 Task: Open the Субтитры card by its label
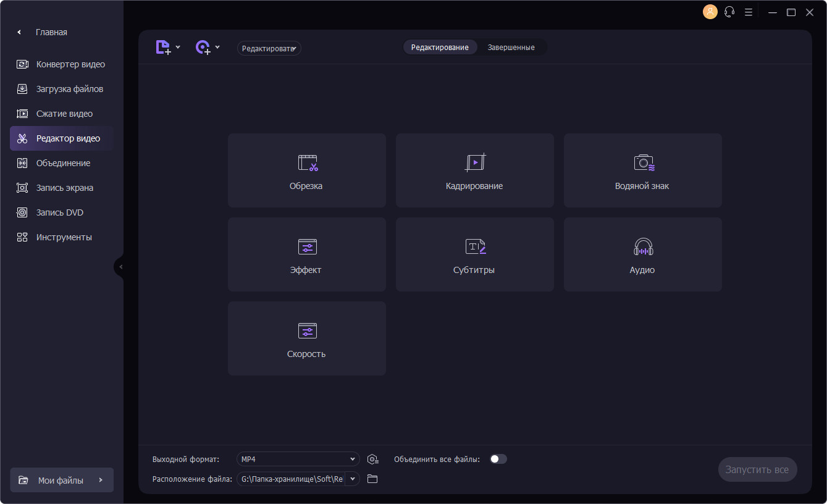[474, 270]
